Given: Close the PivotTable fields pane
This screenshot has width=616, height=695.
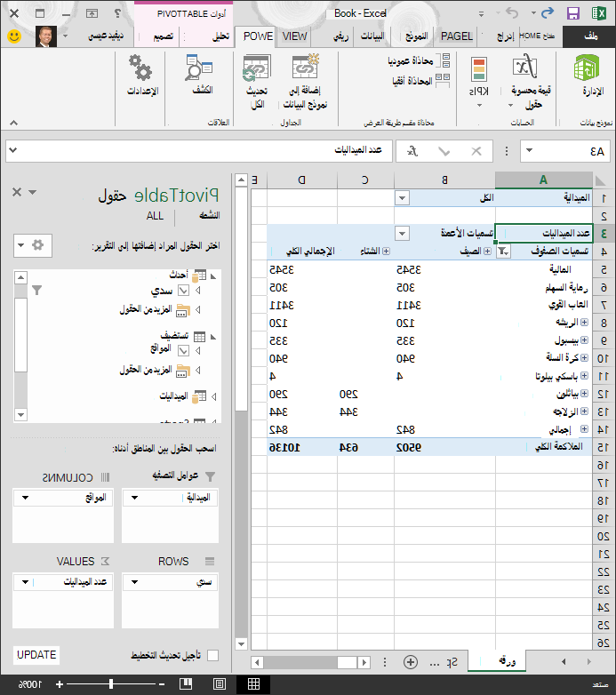Looking at the screenshot, I should (x=17, y=192).
